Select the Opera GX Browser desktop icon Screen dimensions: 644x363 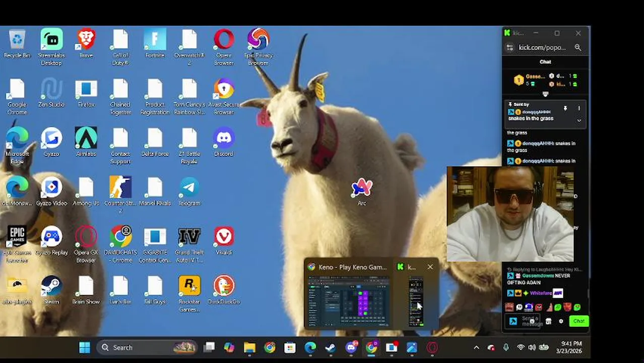86,245
